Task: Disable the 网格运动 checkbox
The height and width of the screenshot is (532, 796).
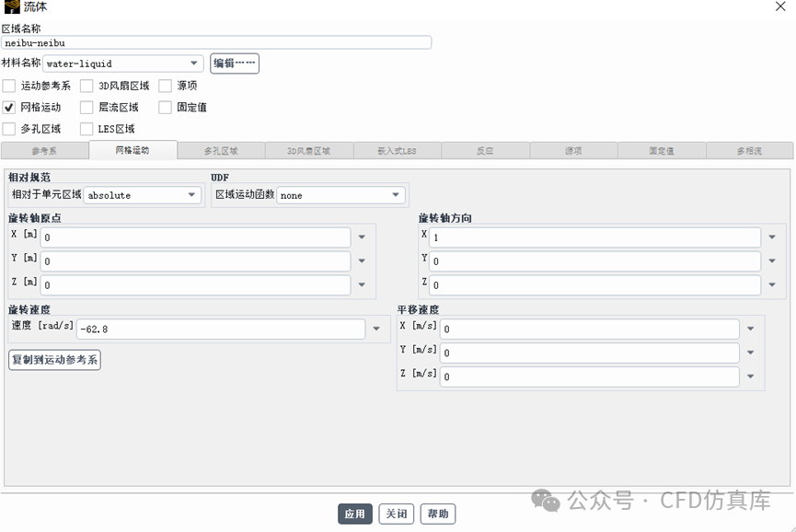Action: pyautogui.click(x=9, y=105)
